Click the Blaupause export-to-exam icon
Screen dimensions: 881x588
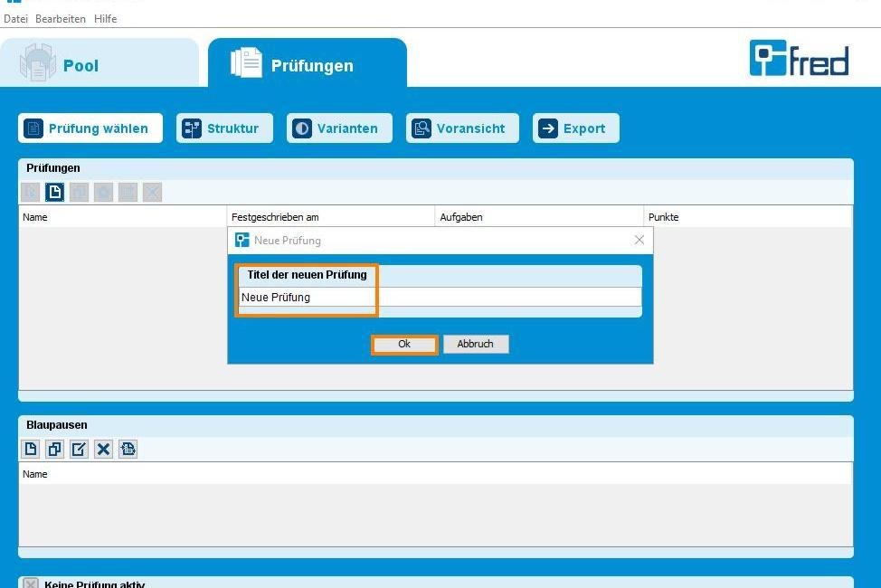pos(128,449)
